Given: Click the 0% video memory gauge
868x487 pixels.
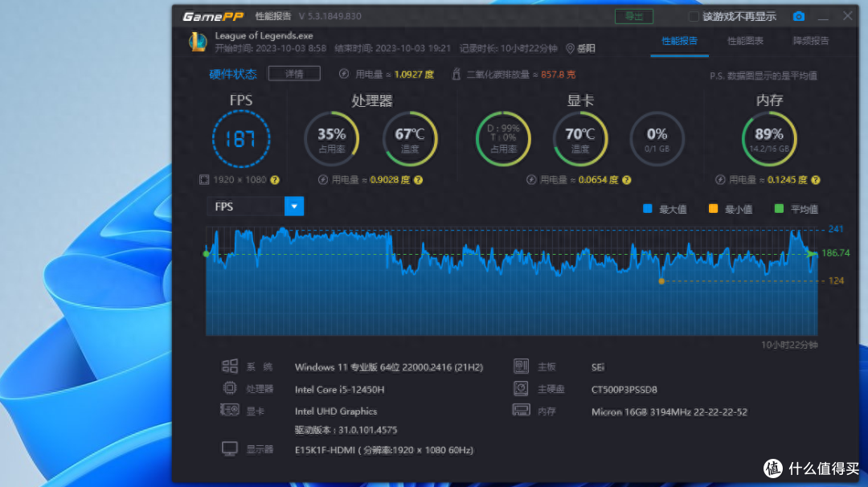Looking at the screenshot, I should [657, 139].
